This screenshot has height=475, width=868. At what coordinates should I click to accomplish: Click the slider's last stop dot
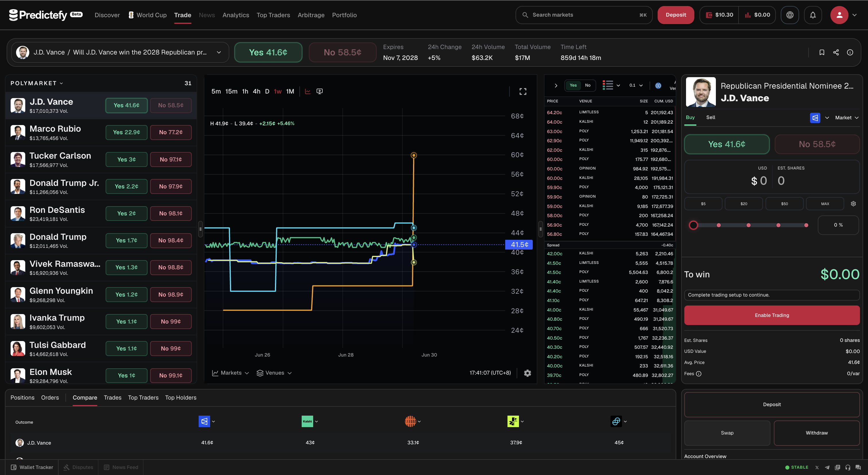[x=806, y=225]
